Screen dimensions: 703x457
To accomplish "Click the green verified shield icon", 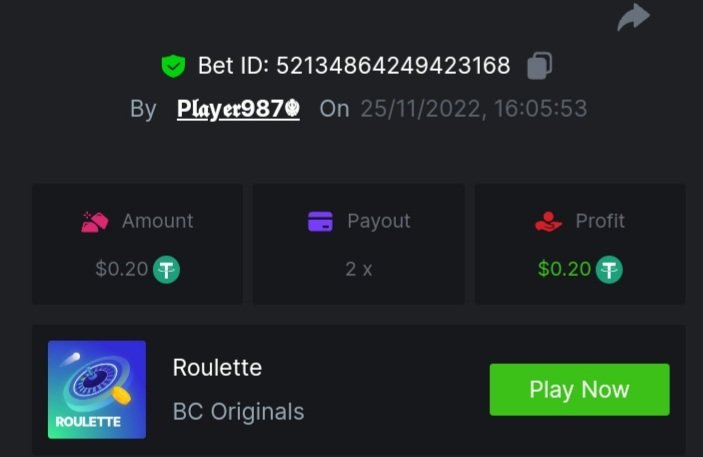I will (x=173, y=66).
